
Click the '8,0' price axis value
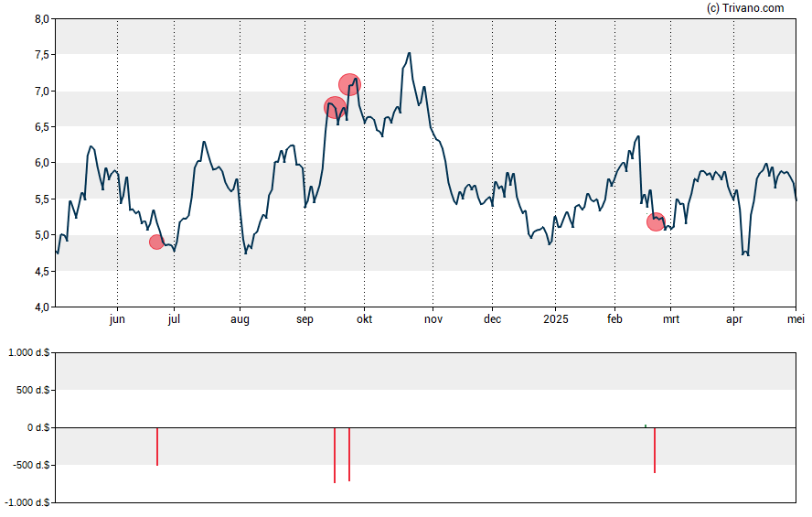[x=42, y=19]
